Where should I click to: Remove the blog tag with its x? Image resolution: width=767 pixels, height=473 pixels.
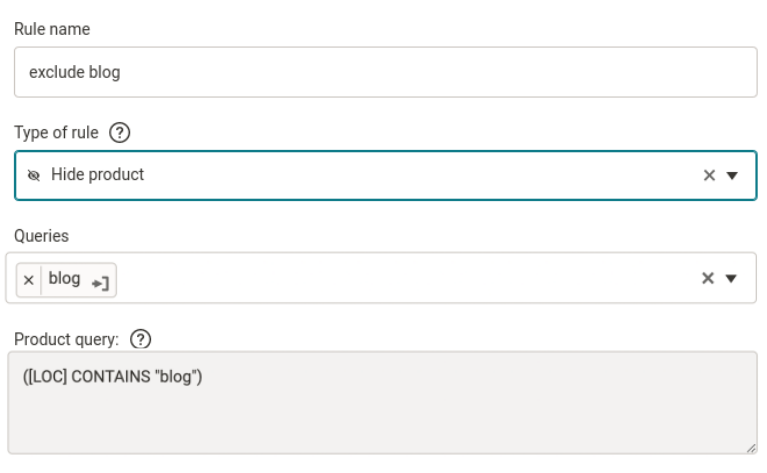(x=28, y=280)
